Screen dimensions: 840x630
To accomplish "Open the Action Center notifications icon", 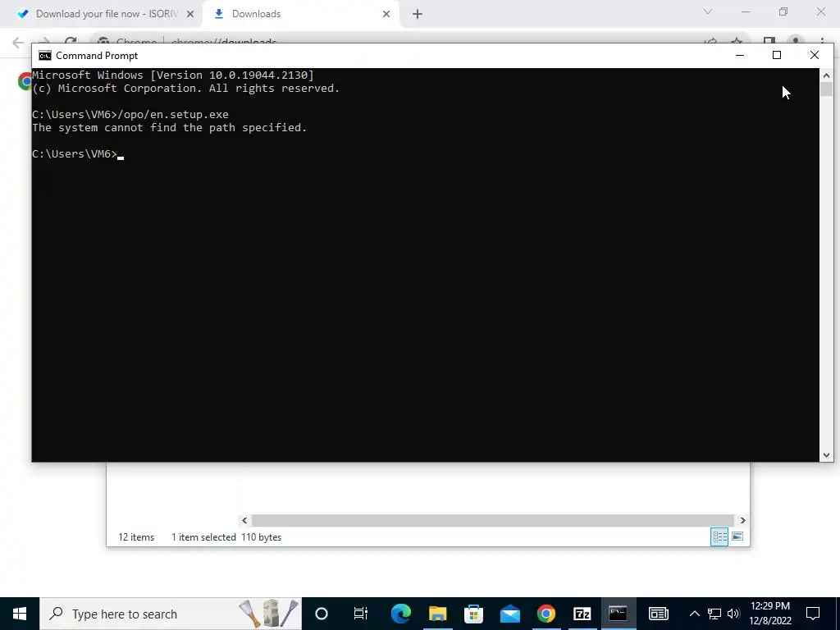I will click(813, 614).
